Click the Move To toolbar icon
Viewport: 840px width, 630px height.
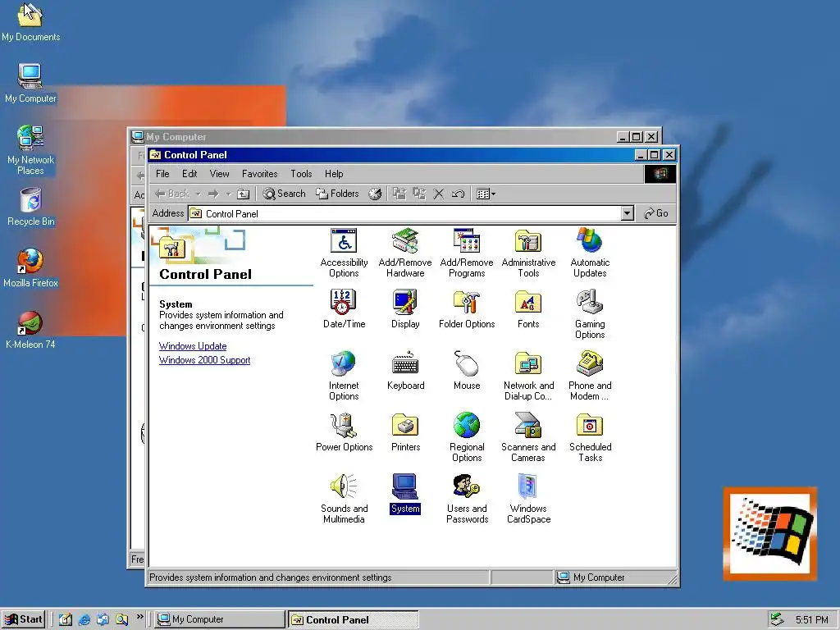click(x=399, y=194)
